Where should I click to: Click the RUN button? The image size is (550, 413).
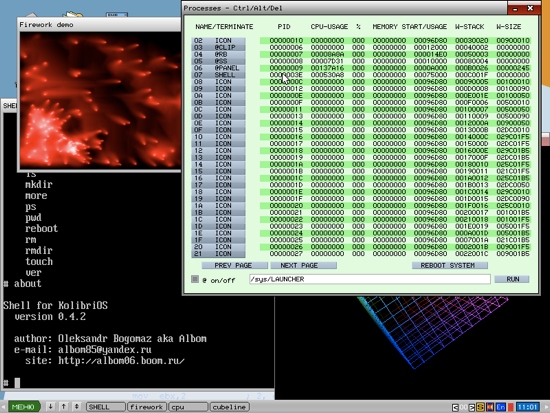512,279
